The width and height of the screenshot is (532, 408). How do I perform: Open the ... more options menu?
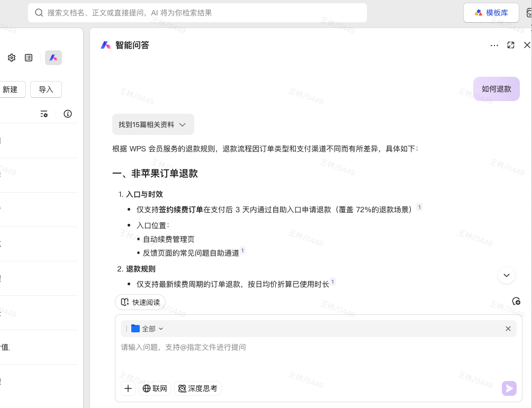click(x=494, y=46)
